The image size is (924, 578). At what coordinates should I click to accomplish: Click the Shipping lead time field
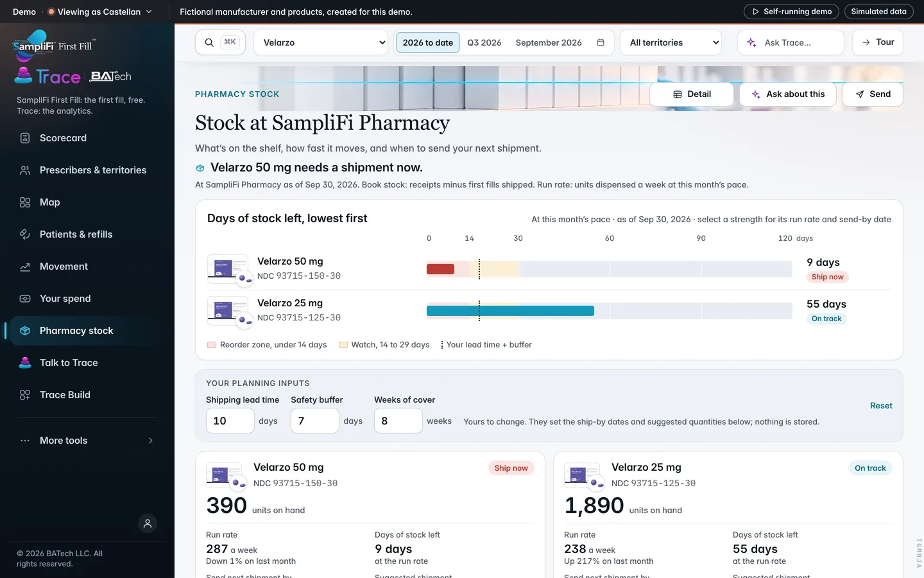tap(230, 421)
